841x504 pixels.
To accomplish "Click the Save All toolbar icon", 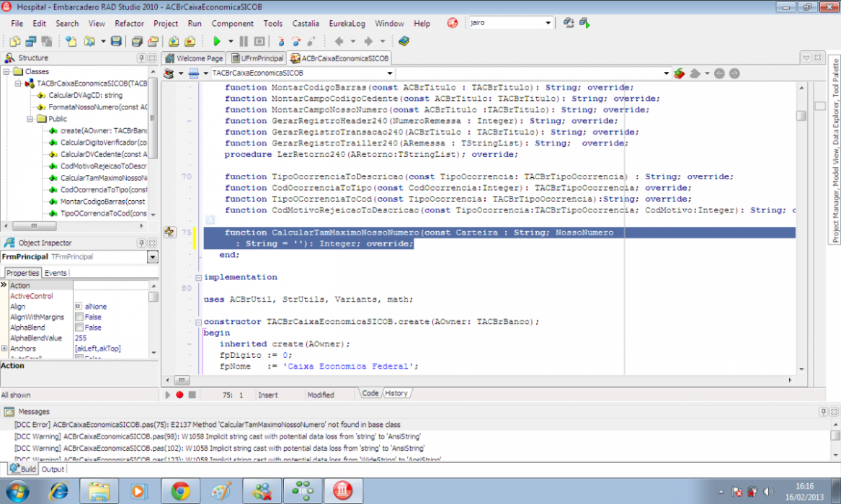I will pyautogui.click(x=137, y=41).
